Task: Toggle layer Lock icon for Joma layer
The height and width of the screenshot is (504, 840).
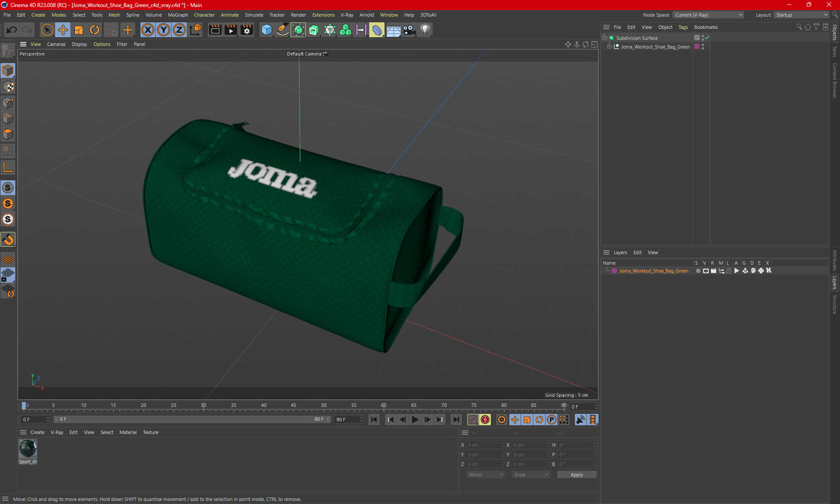Action: point(729,271)
